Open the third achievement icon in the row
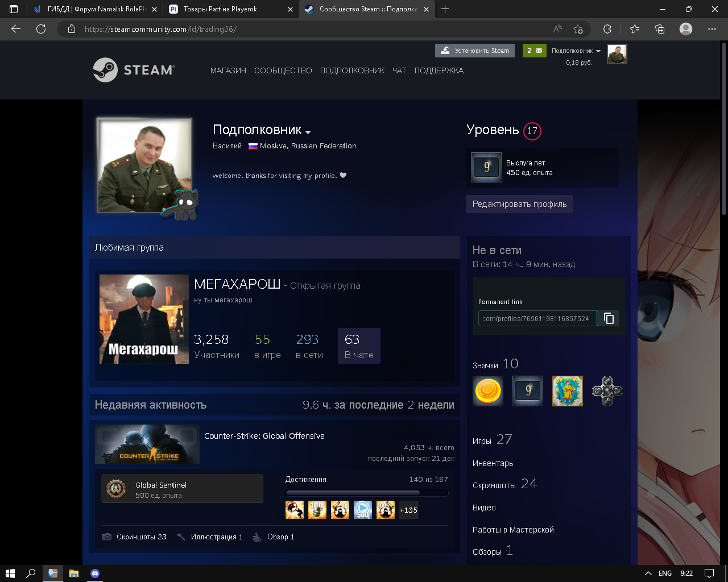This screenshot has width=728, height=582. point(340,510)
